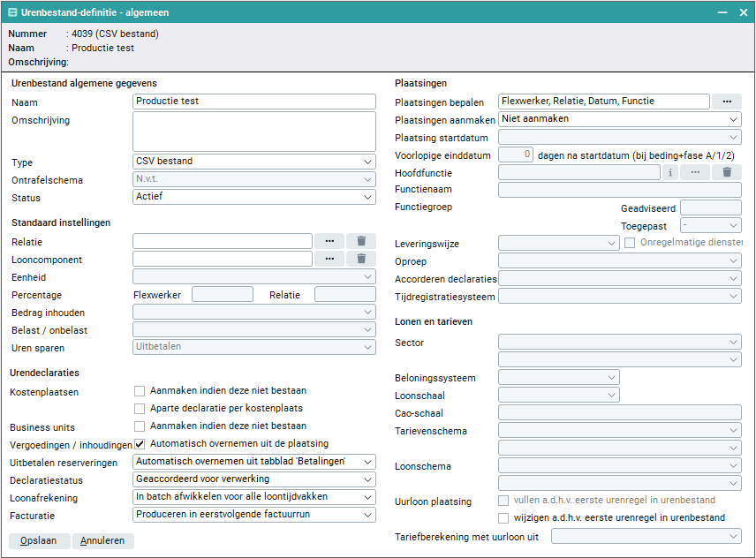Open the Looncomponent lookup ellipsis button

tap(329, 259)
